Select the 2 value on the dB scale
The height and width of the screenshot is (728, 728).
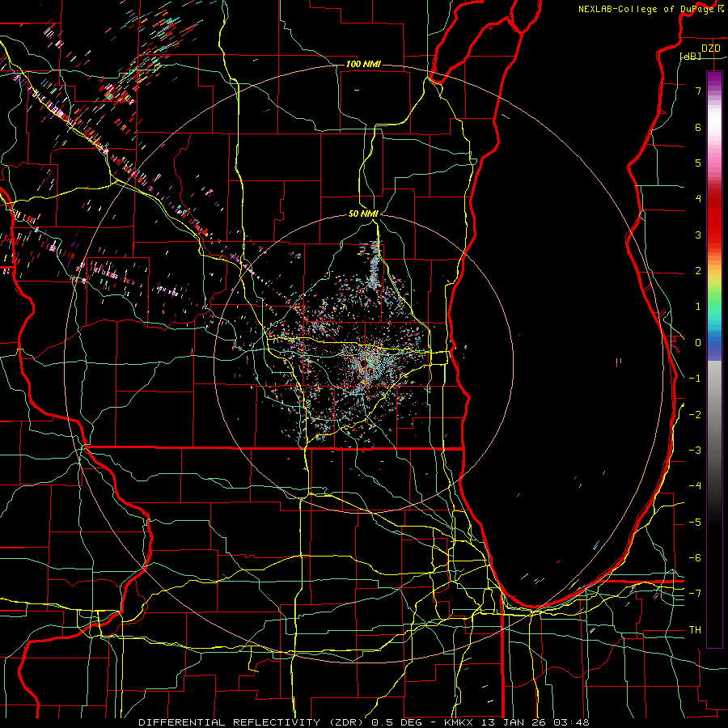coord(698,271)
